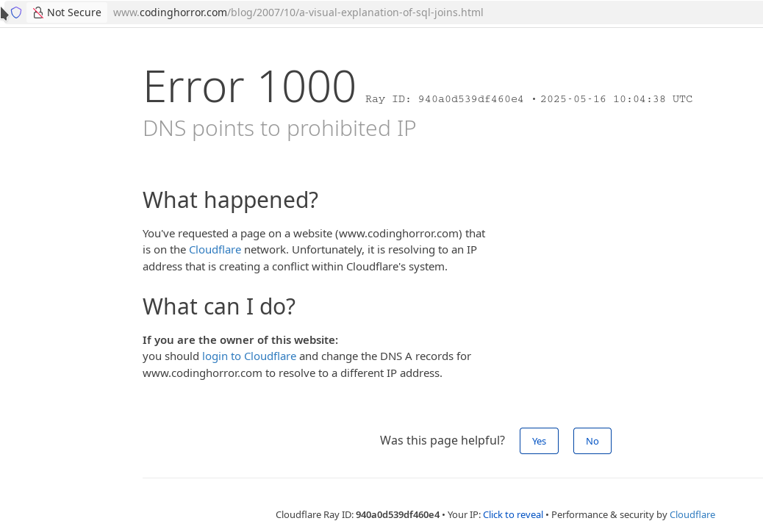Click the Was this page helpful? label

(443, 441)
